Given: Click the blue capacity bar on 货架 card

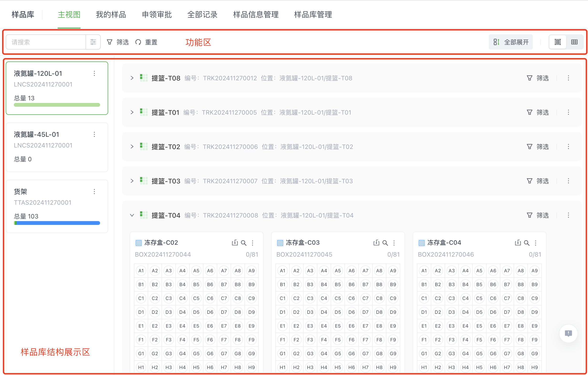Looking at the screenshot, I should coord(57,223).
